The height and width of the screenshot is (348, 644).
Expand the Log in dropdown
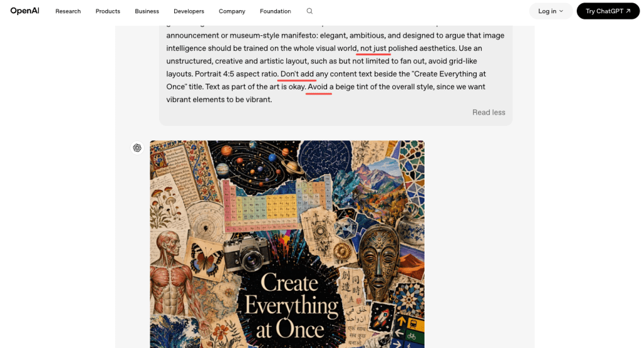[551, 11]
